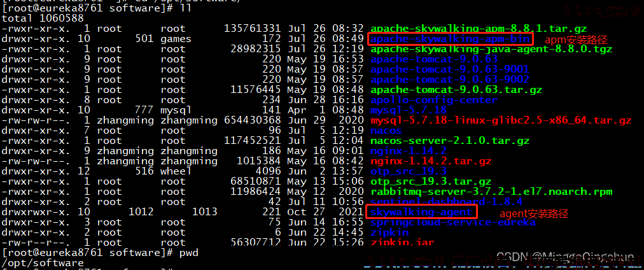Viewport: 644px width, 270px height.
Task: Click group 'mysql' in mysql-5.7.18 row
Action: (x=176, y=111)
